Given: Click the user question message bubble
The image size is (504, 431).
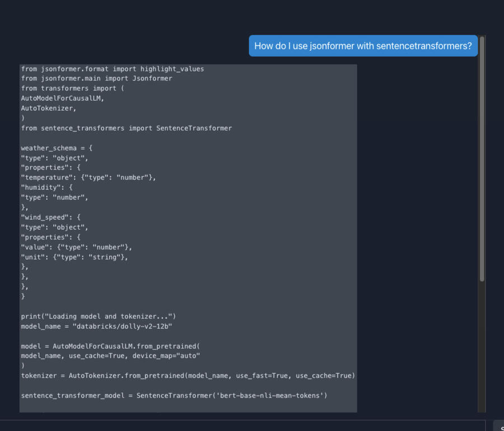Looking at the screenshot, I should coord(363,46).
